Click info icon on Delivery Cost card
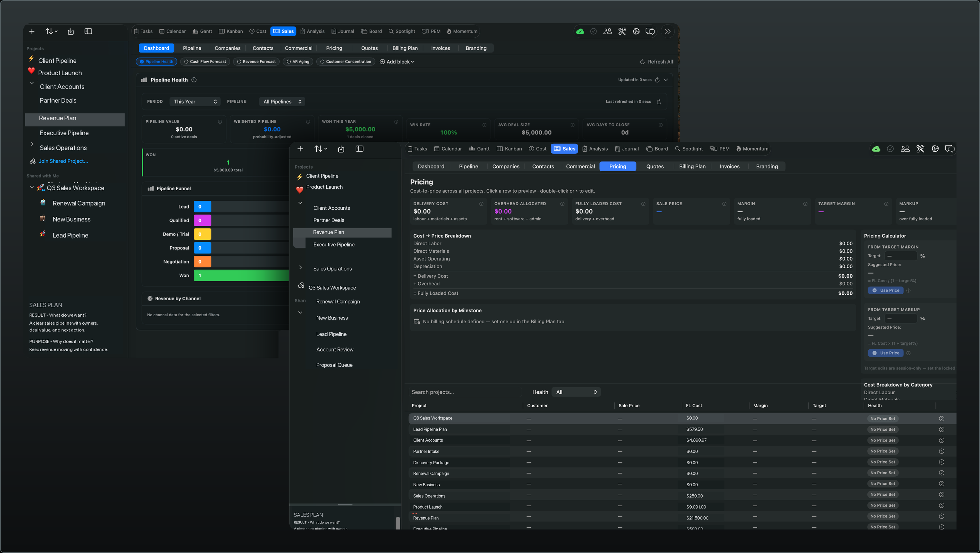 tap(481, 204)
